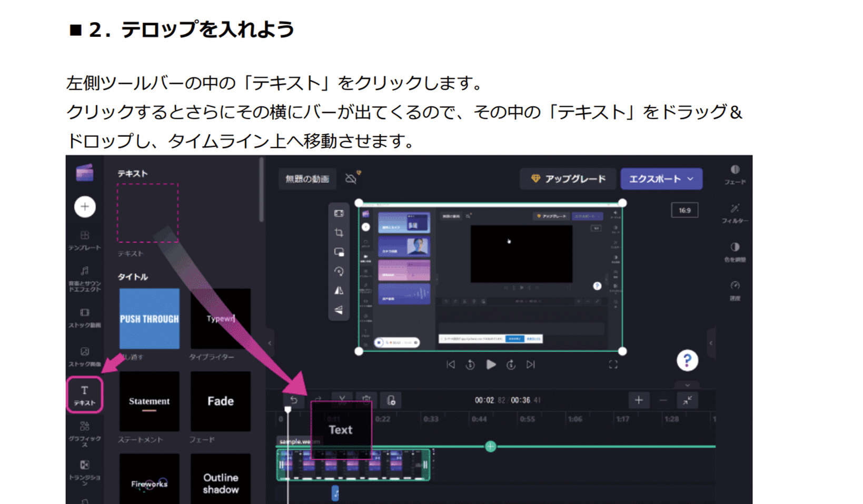Skip to the end of video
This screenshot has width=863, height=504.
531,365
